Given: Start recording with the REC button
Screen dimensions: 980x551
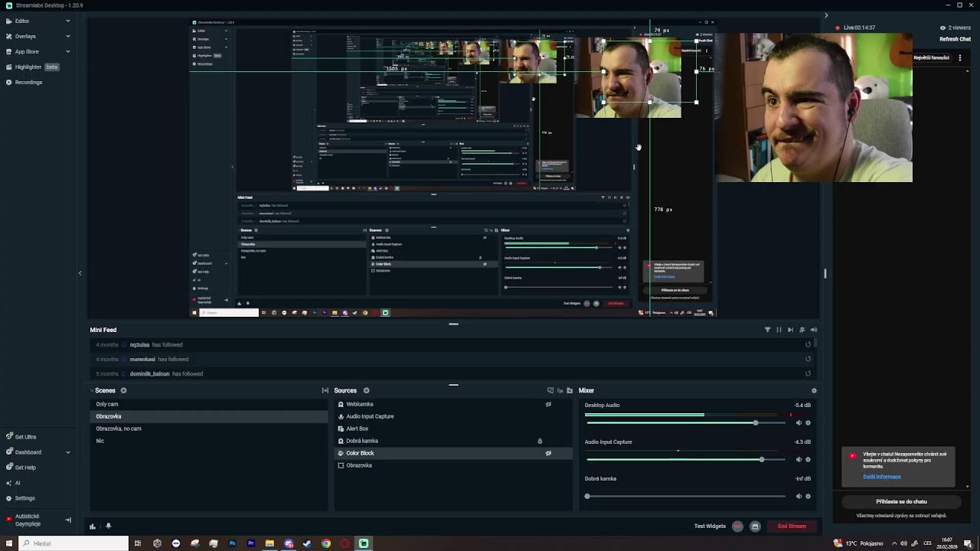Looking at the screenshot, I should pos(737,527).
